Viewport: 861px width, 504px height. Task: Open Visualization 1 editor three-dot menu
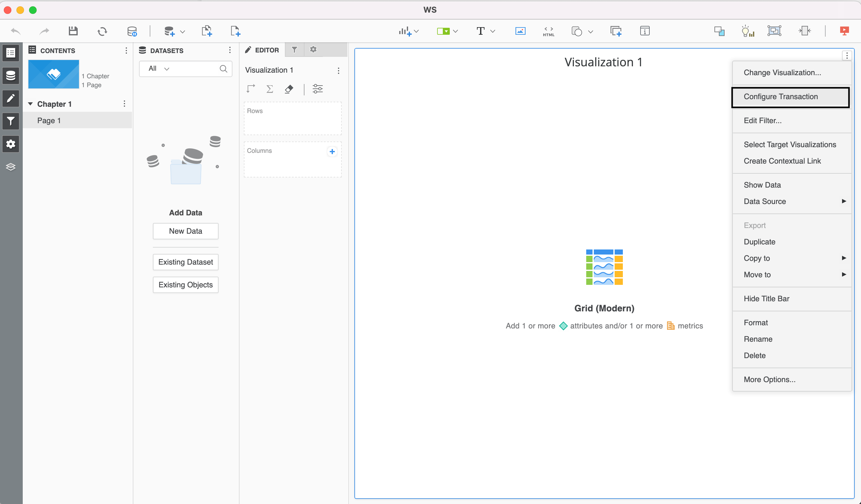click(x=338, y=70)
